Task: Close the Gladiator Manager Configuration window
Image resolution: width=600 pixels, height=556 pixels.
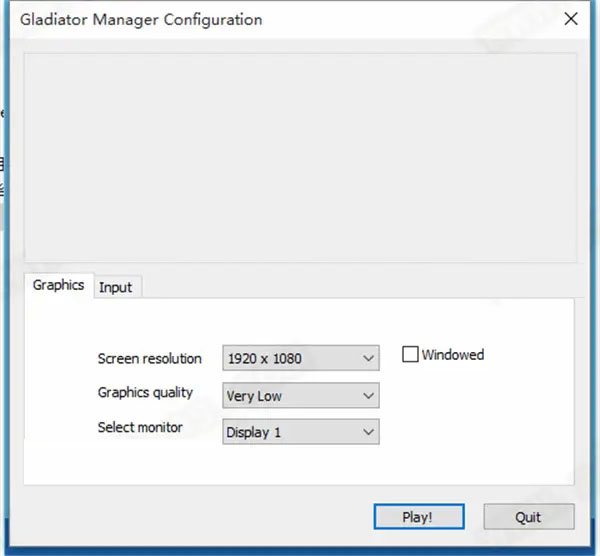Action: tap(571, 19)
